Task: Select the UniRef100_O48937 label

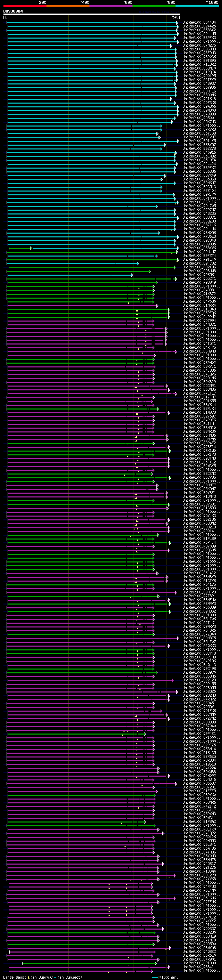Action: [x=199, y=84]
